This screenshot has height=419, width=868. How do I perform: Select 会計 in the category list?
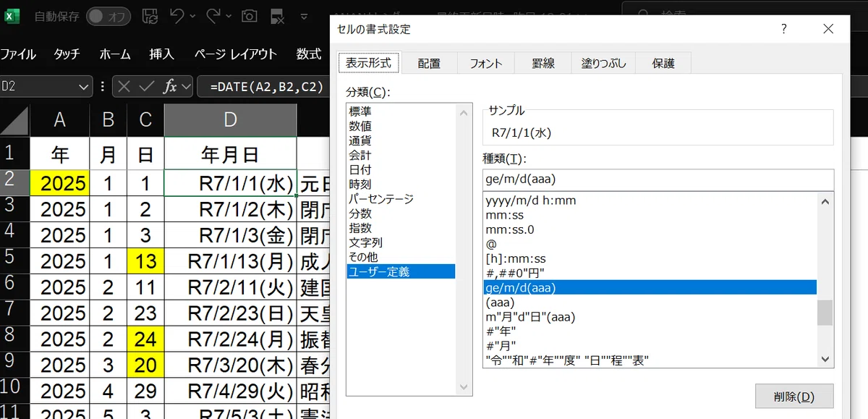pyautogui.click(x=361, y=155)
